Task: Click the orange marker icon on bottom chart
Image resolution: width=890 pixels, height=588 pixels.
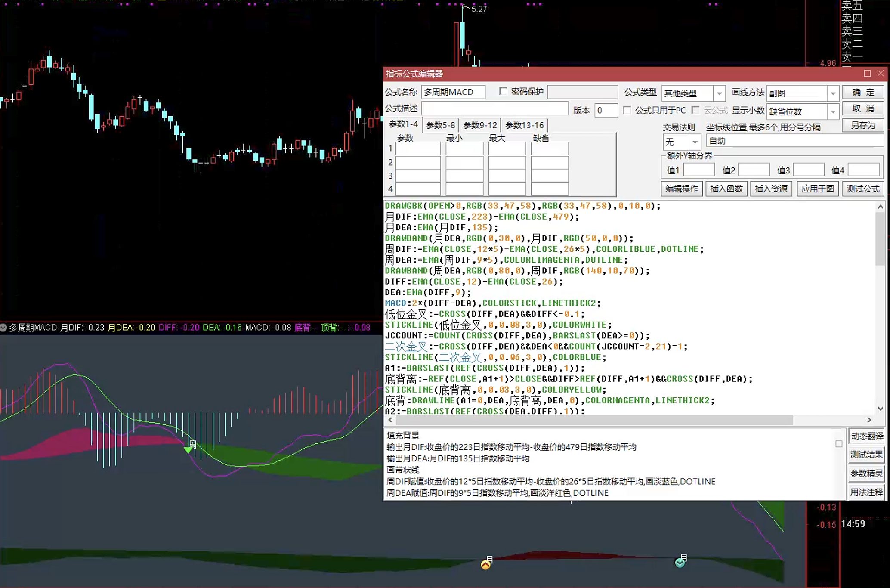Action: point(485,564)
